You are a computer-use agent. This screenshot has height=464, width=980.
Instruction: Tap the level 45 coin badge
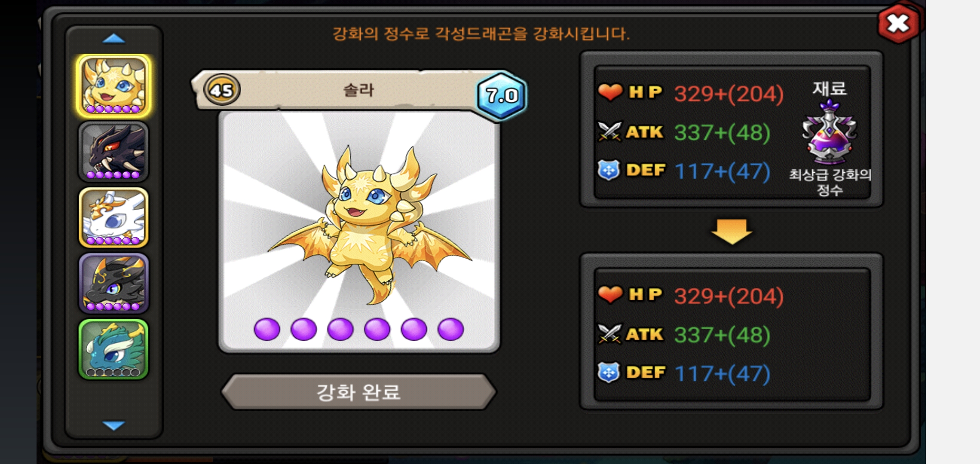point(222,90)
